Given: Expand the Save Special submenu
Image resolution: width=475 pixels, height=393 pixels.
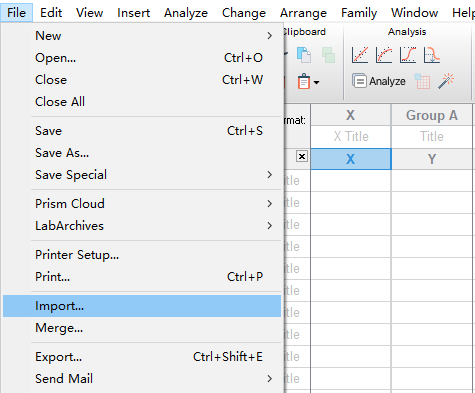Looking at the screenshot, I should (270, 175).
